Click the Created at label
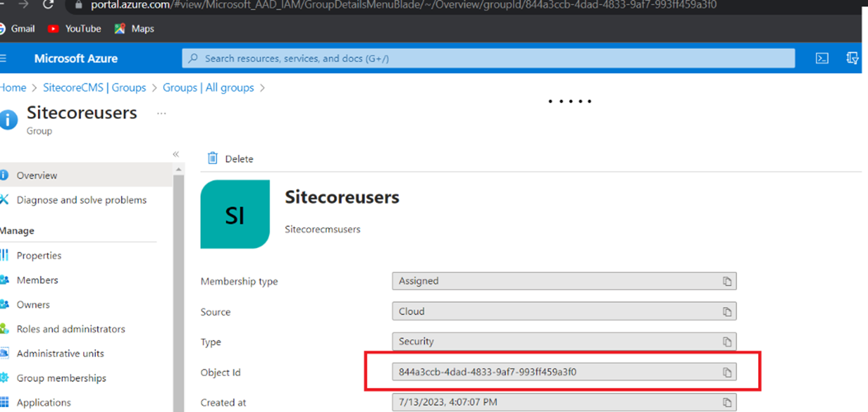The image size is (868, 412). (x=223, y=403)
